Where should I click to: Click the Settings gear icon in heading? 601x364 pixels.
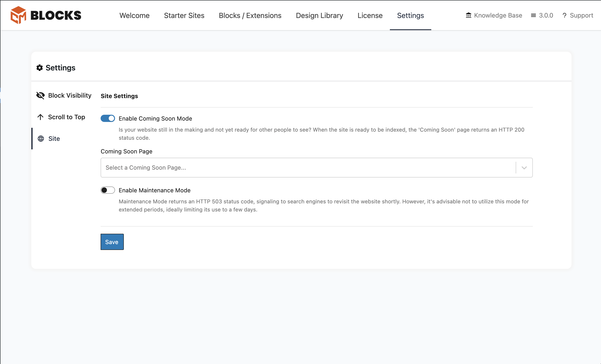click(x=40, y=68)
